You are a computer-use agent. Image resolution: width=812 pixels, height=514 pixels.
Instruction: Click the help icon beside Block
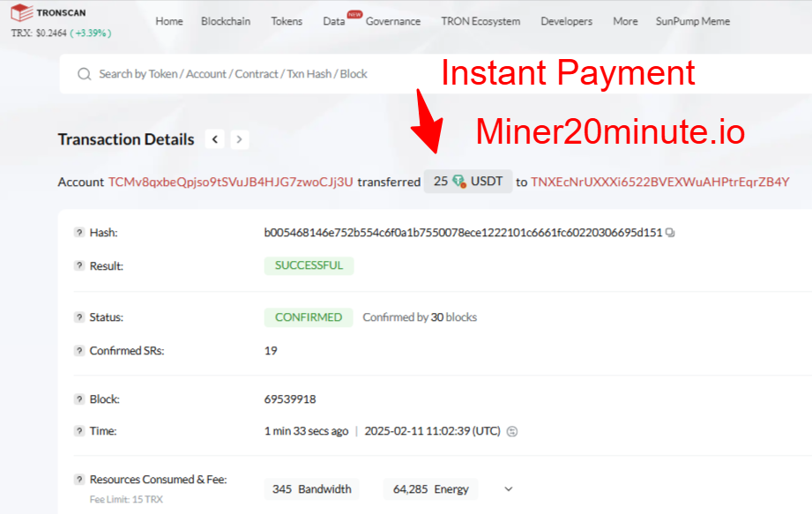click(x=78, y=399)
